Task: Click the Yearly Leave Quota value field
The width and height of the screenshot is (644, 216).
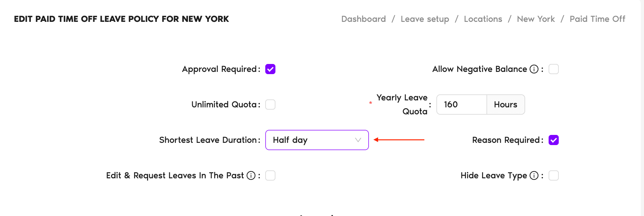Action: pyautogui.click(x=461, y=105)
